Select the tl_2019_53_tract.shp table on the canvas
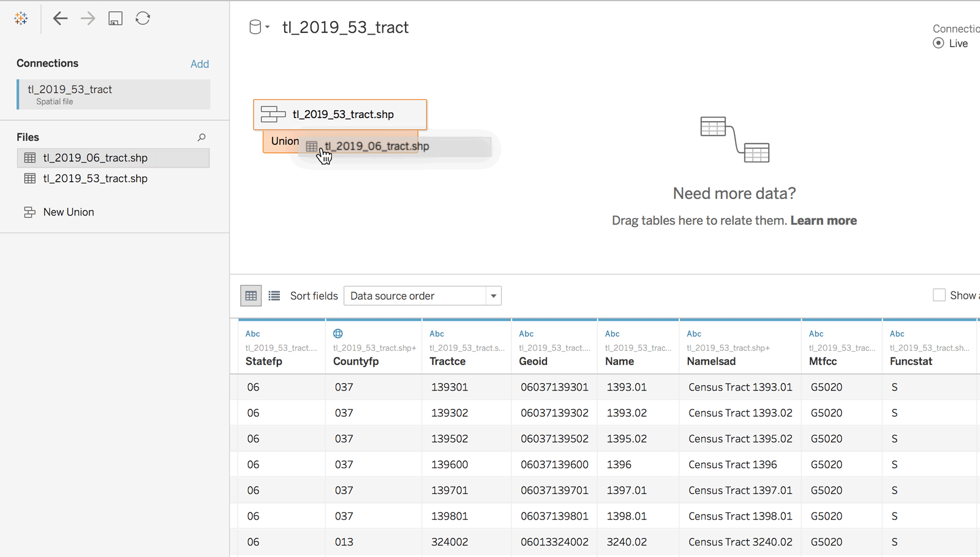The width and height of the screenshot is (980, 557). 340,114
